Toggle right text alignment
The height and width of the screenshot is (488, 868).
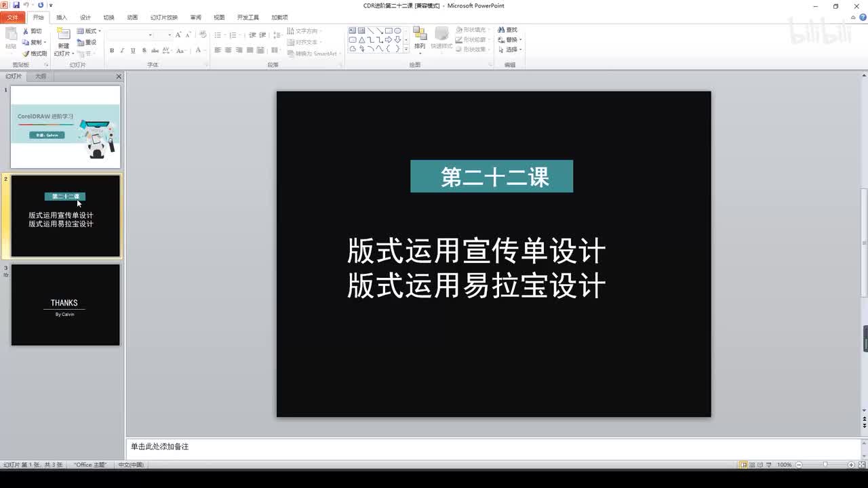click(x=239, y=50)
